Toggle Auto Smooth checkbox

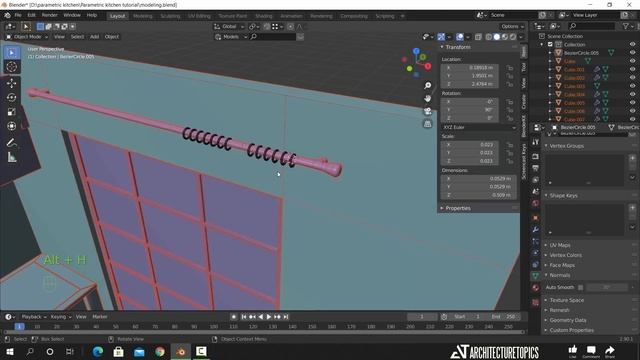click(x=580, y=287)
